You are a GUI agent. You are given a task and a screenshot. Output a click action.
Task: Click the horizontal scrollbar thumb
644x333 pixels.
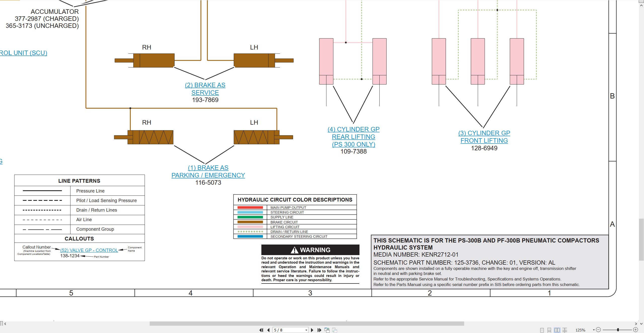pyautogui.click(x=307, y=324)
